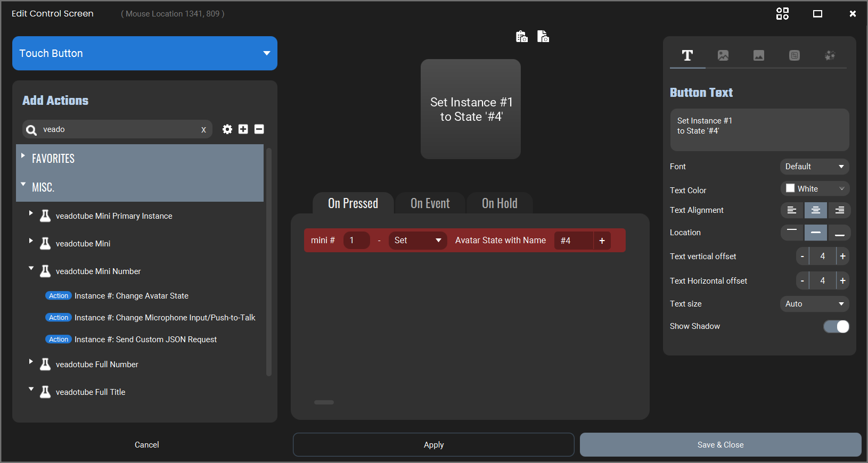Align button text left
The image size is (868, 463).
pos(792,210)
